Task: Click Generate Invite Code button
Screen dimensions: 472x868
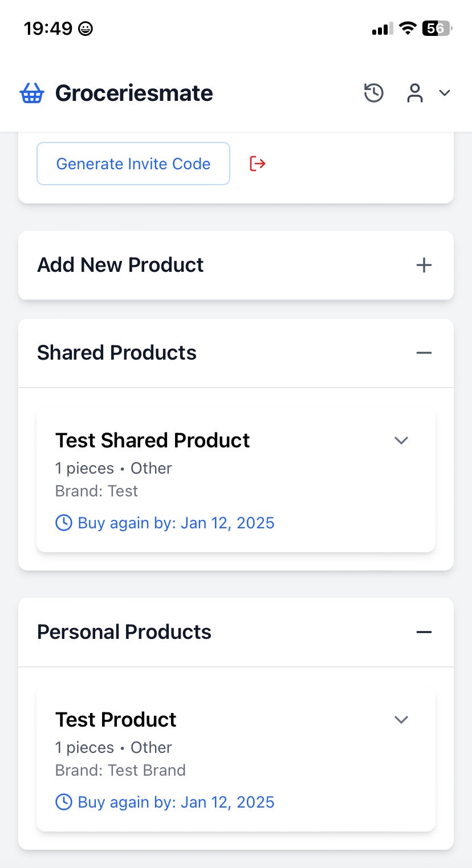Action: click(x=133, y=164)
